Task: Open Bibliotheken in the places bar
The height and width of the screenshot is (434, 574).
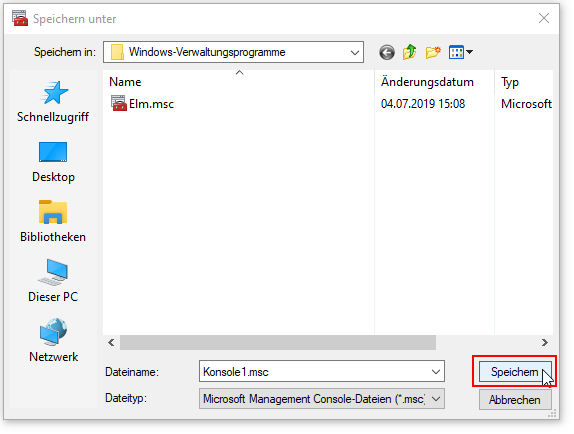Action: 53,222
